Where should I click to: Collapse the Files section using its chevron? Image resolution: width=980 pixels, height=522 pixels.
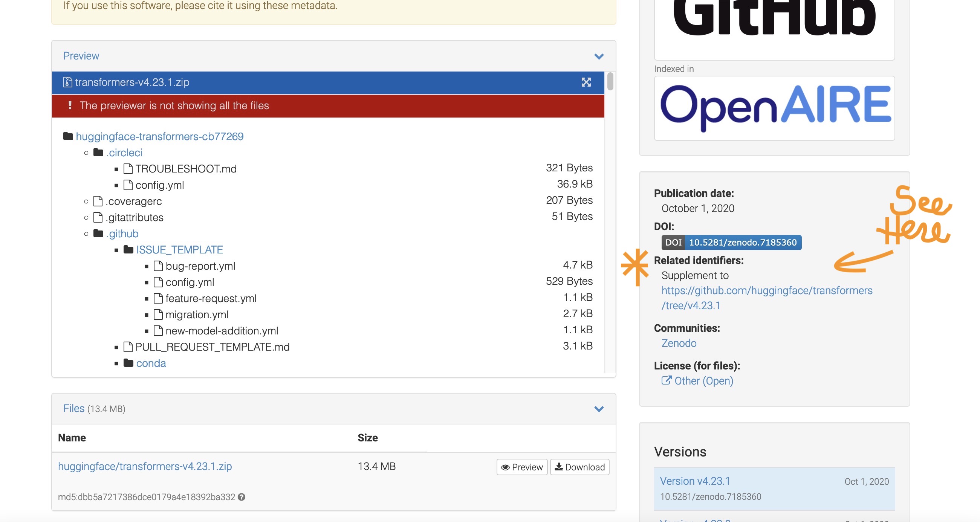(x=599, y=409)
